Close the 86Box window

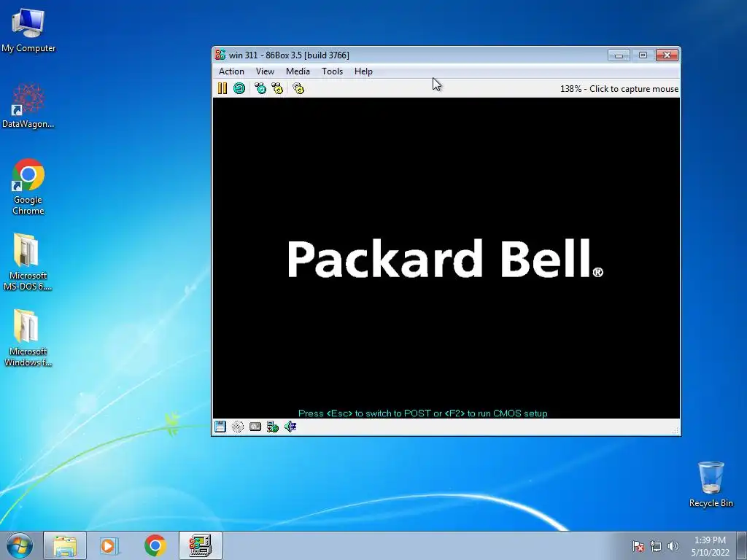coord(667,55)
